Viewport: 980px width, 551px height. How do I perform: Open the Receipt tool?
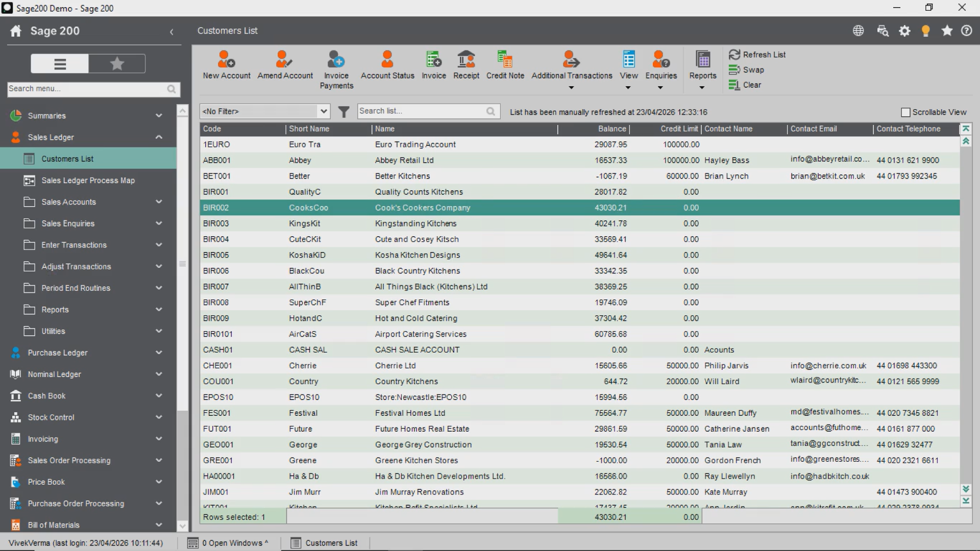coord(466,65)
